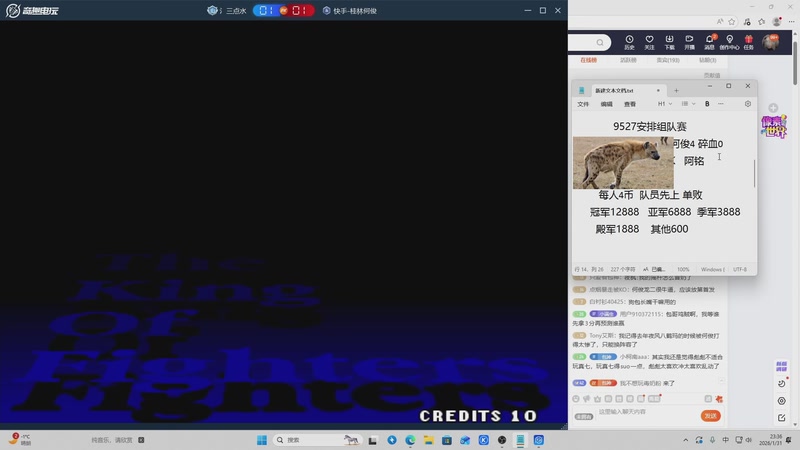Click the 每人4币 队员先上 单败 line
The width and height of the screenshot is (800, 450).
pyautogui.click(x=650, y=195)
